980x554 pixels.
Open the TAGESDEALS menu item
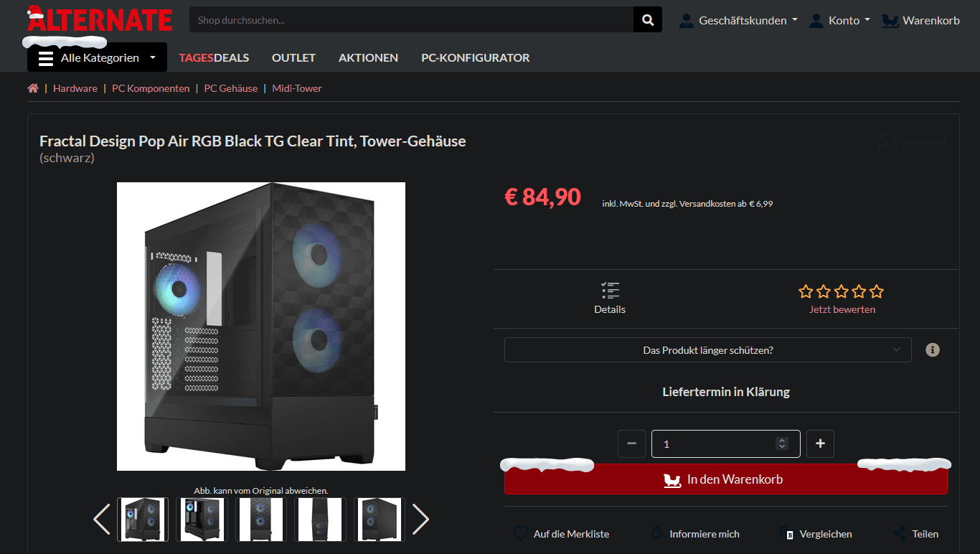click(x=214, y=57)
